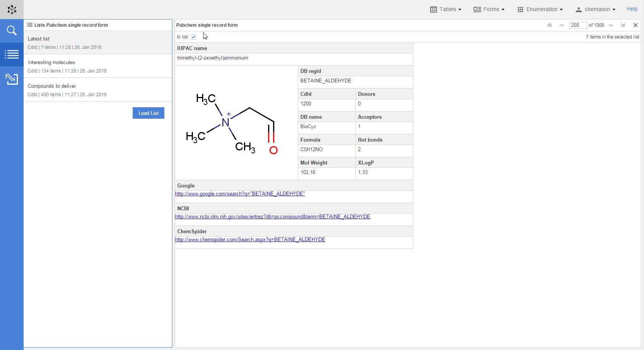Click the record number input field
The height and width of the screenshot is (350, 644).
578,25
